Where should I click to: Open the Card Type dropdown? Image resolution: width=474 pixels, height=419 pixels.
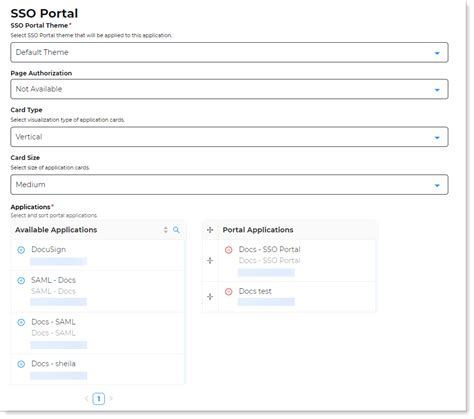(x=229, y=137)
